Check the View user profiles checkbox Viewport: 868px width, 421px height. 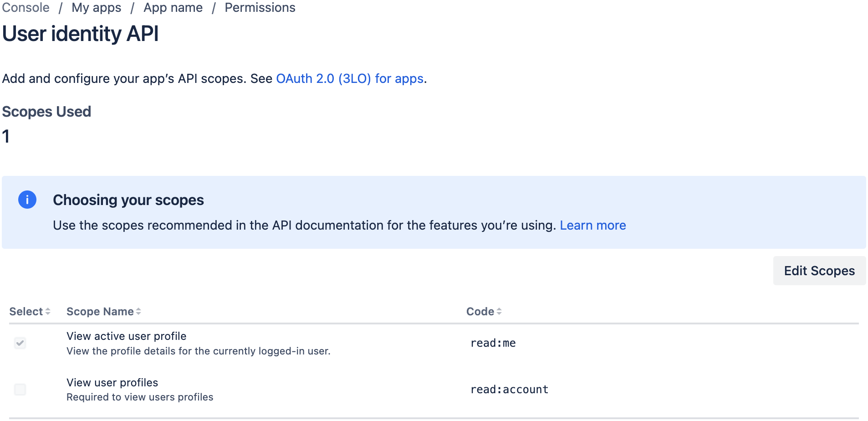20,390
